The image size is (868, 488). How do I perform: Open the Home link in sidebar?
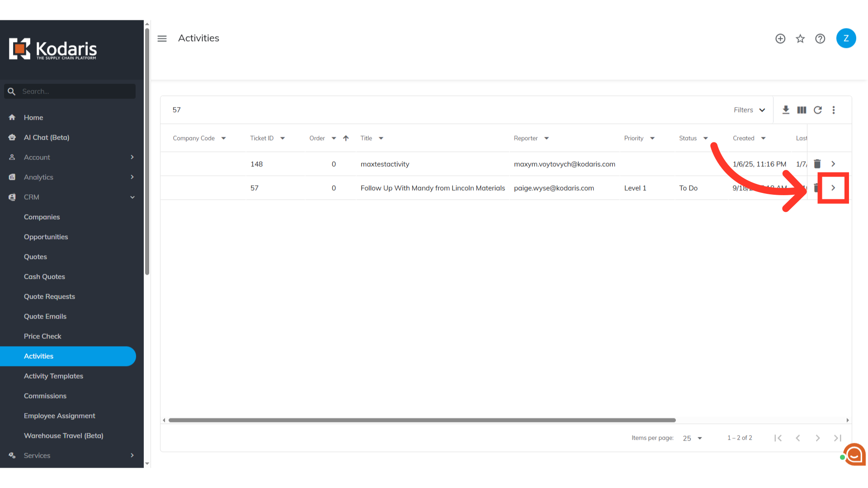point(33,117)
